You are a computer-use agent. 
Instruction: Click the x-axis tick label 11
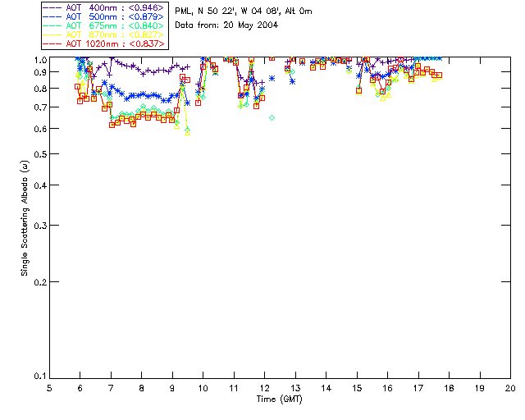coord(234,388)
